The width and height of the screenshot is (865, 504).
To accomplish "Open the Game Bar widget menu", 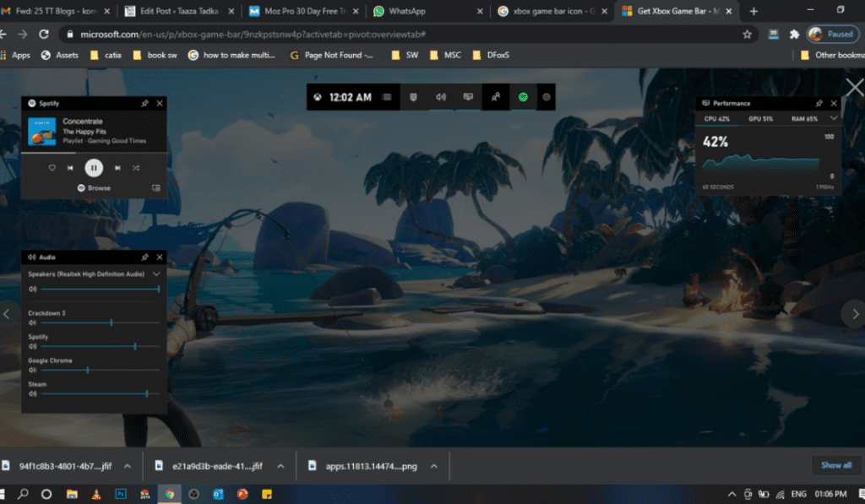I will coord(387,97).
